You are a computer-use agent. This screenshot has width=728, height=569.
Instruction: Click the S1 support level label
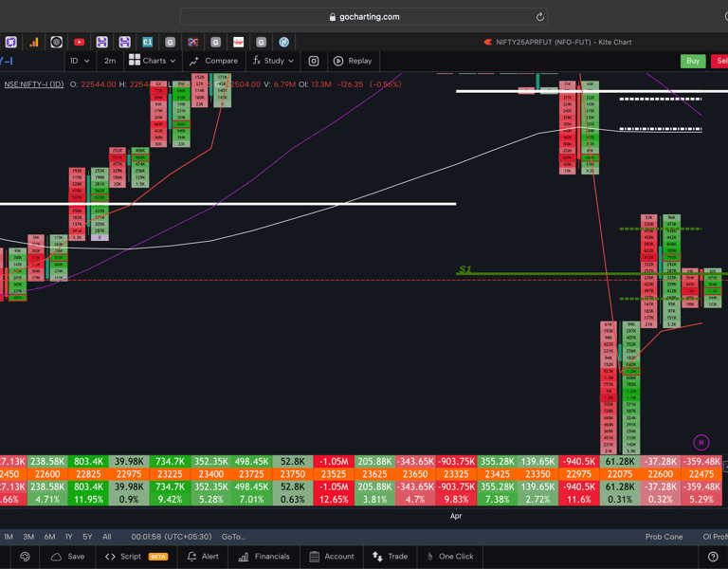click(464, 269)
